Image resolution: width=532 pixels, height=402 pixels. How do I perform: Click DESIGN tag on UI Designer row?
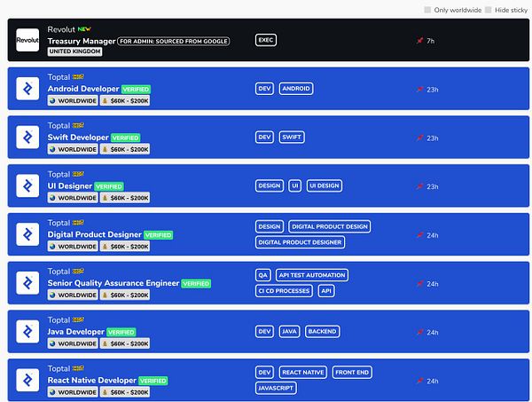pos(270,185)
